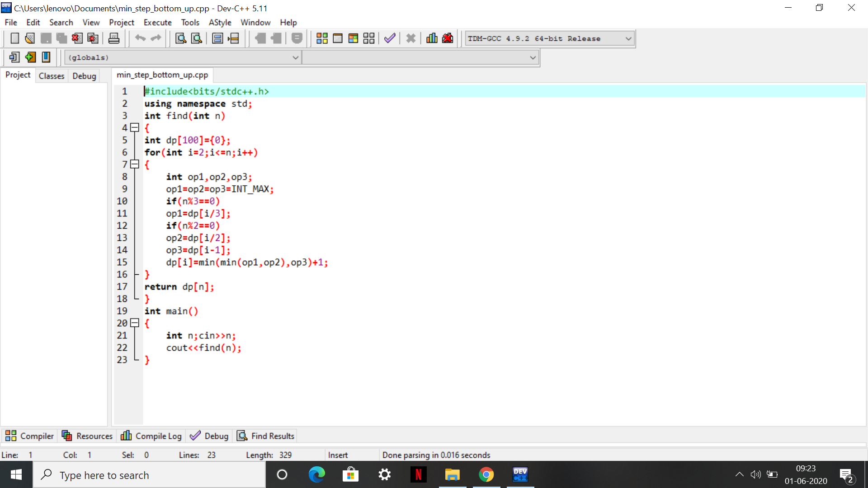Click the 'return dp[n];' code line

click(179, 287)
